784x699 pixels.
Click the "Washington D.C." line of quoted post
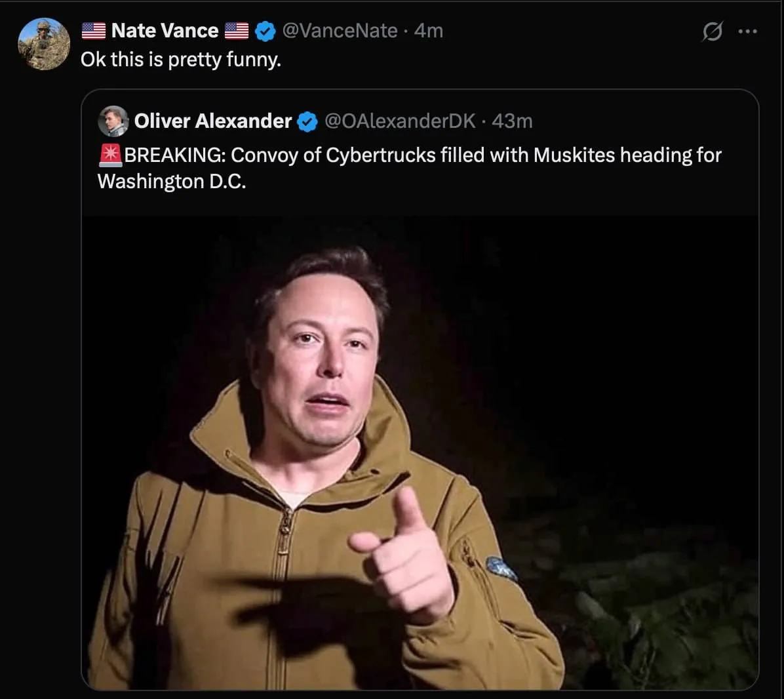coord(172,182)
